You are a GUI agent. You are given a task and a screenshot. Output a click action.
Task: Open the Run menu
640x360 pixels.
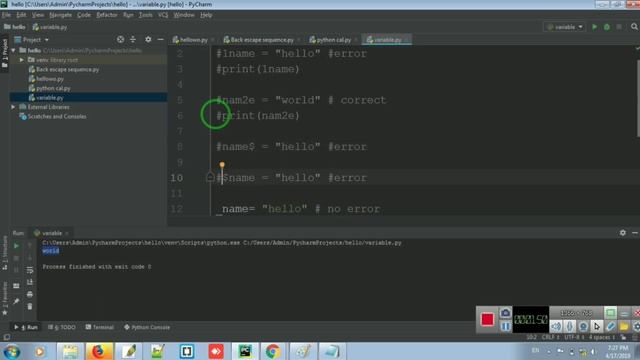(x=128, y=15)
